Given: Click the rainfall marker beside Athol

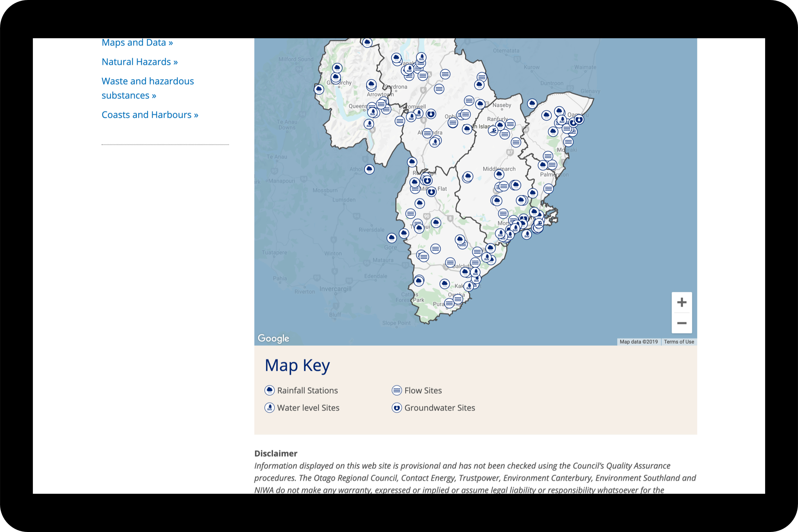Looking at the screenshot, I should click(x=369, y=169).
